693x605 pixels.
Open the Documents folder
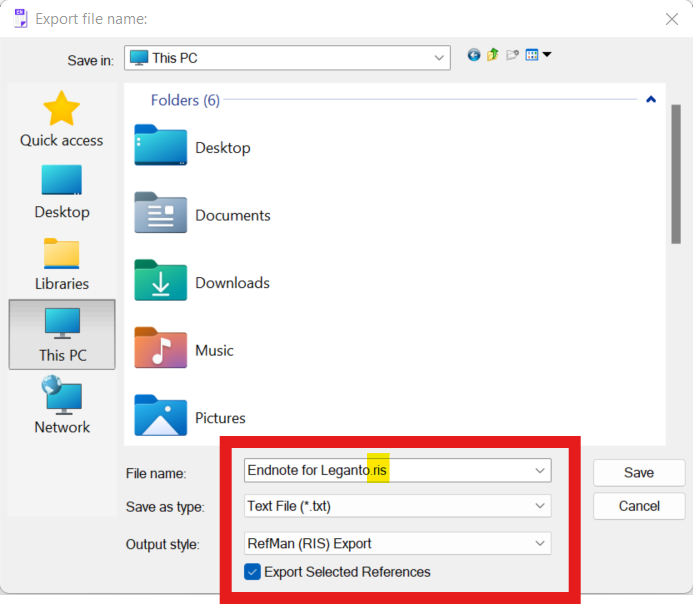[202, 213]
